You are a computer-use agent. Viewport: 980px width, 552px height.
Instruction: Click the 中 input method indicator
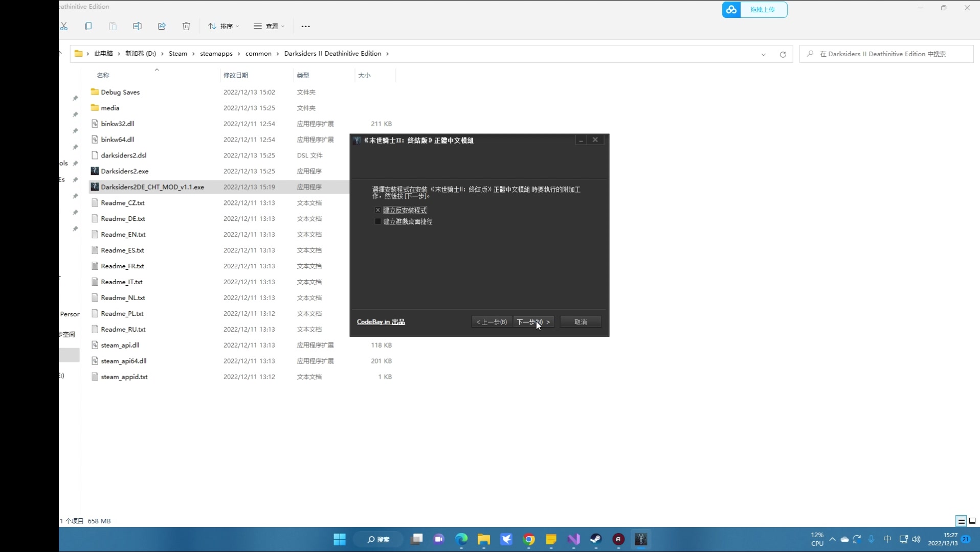coord(887,539)
